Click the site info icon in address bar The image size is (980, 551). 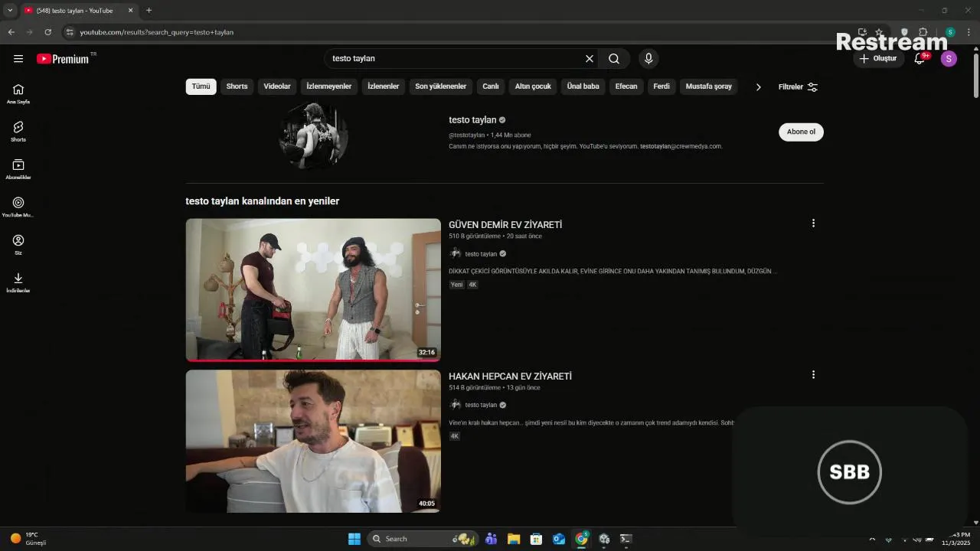pyautogui.click(x=69, y=32)
